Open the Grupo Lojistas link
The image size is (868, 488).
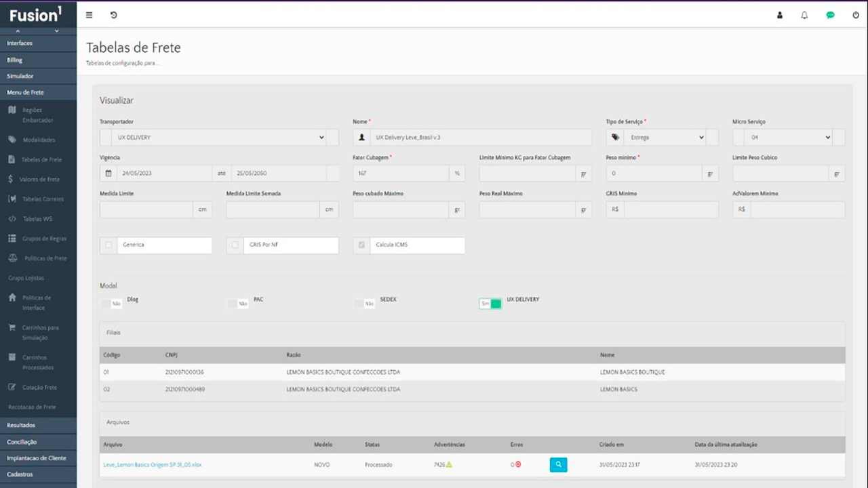click(x=26, y=278)
